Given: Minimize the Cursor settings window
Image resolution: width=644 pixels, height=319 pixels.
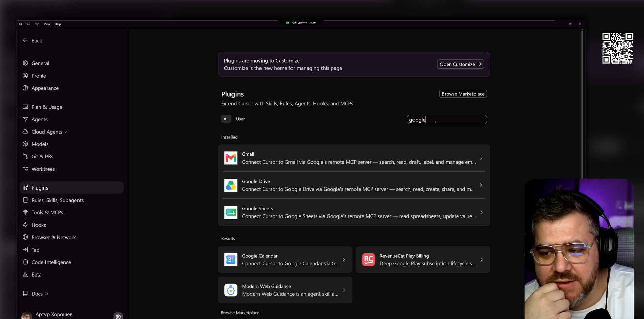Looking at the screenshot, I should pos(560,24).
